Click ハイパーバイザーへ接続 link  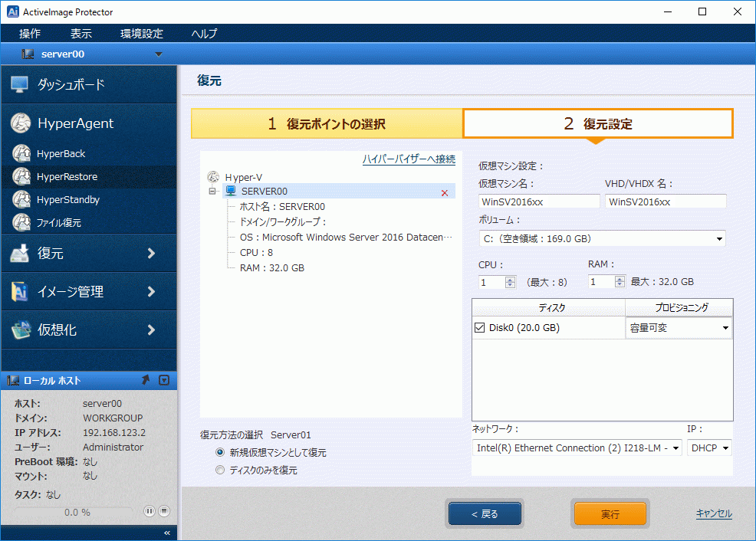[409, 159]
